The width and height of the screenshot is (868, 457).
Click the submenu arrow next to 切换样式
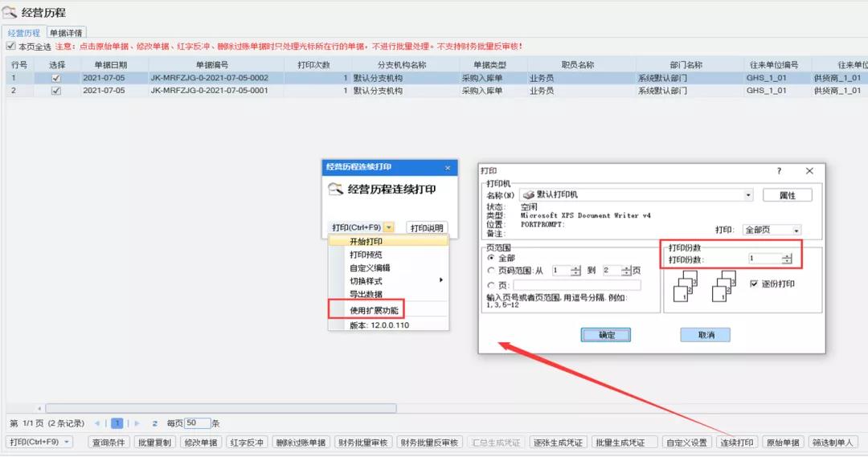point(440,280)
